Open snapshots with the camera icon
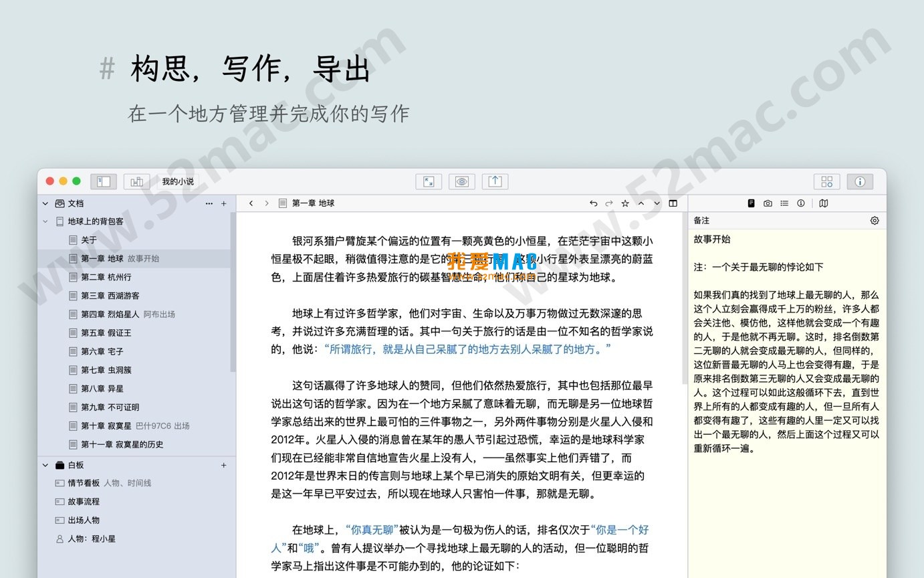Screen dimensions: 924x578 click(x=768, y=203)
